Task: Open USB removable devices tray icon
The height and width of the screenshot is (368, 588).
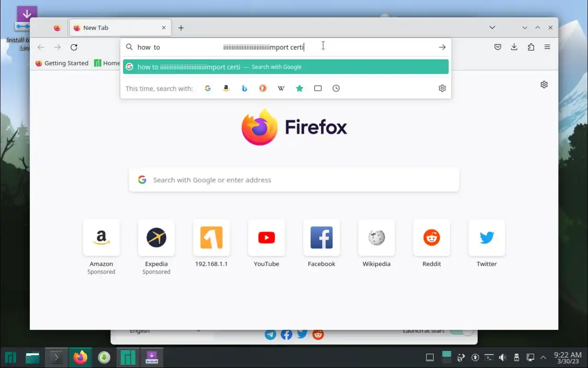Action: point(516,357)
